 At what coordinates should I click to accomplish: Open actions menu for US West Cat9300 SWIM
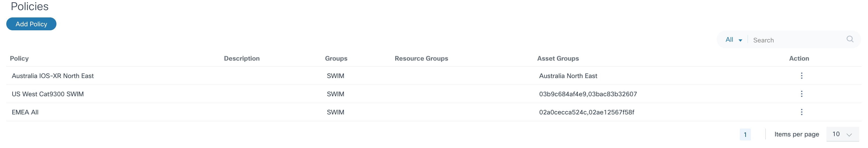coord(801,94)
